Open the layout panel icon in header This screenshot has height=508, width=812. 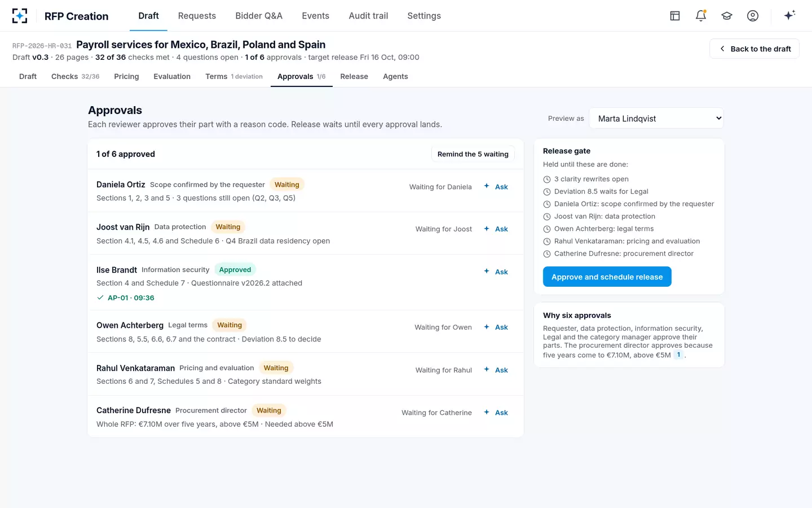[x=675, y=16]
